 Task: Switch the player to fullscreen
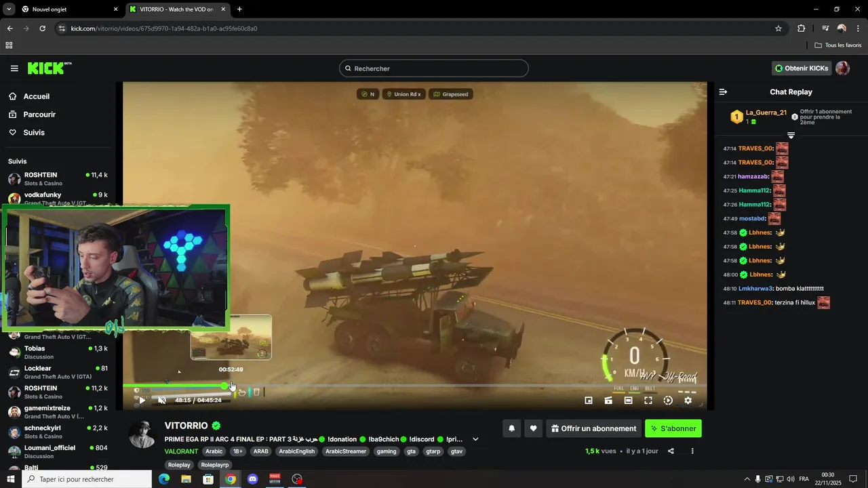point(648,401)
